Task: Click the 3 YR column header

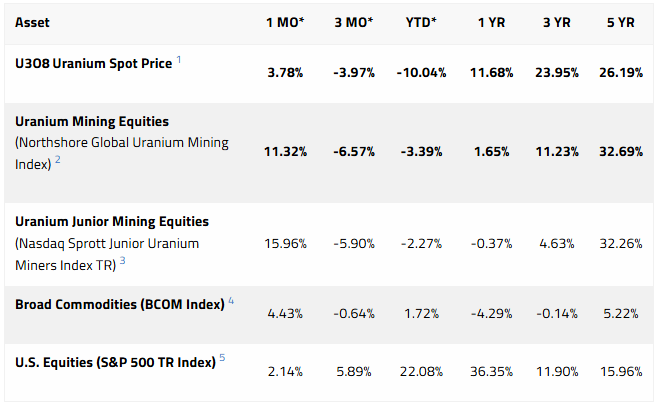Action: tap(559, 22)
